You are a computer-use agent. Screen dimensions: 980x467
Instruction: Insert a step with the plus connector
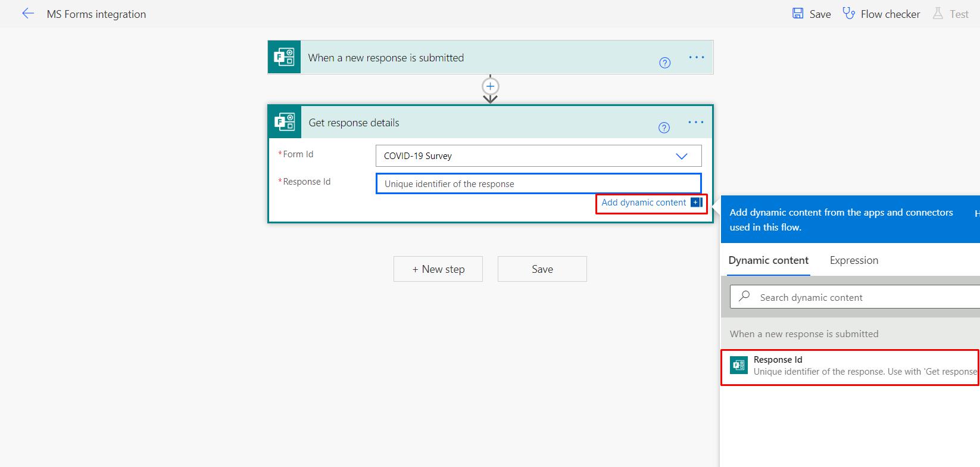pyautogui.click(x=490, y=86)
